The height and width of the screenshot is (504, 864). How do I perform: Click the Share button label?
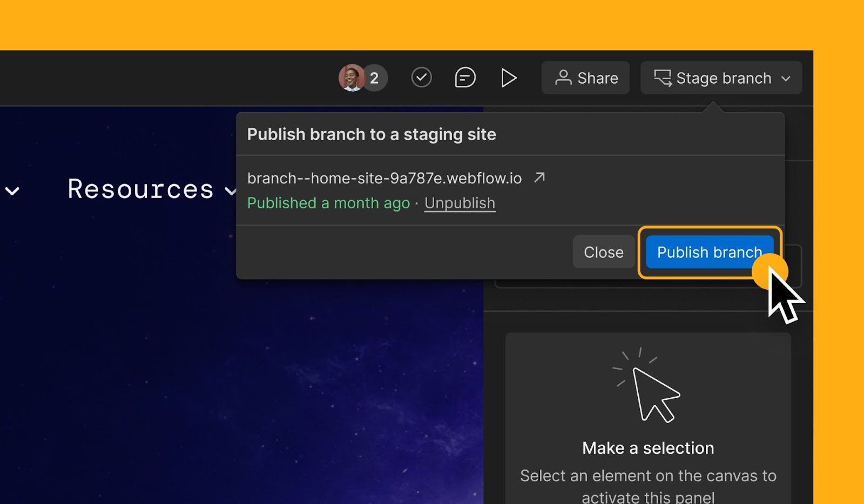598,78
